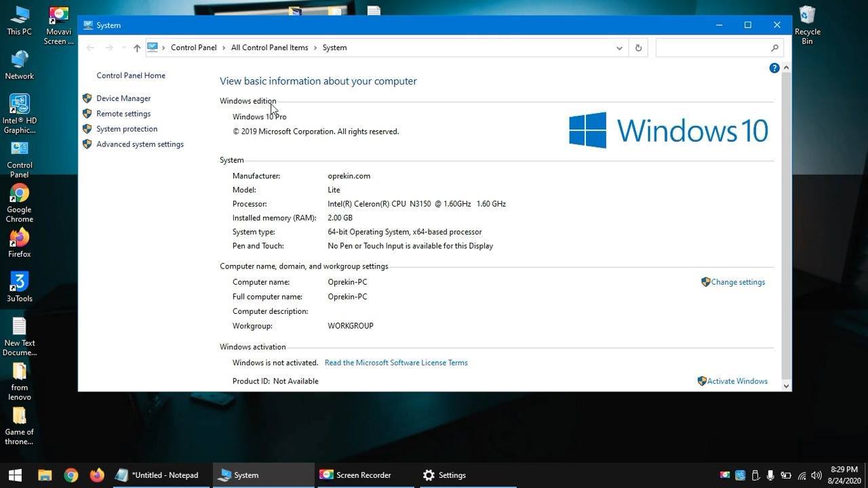Select the New Text Document desktop file

pos(19,336)
